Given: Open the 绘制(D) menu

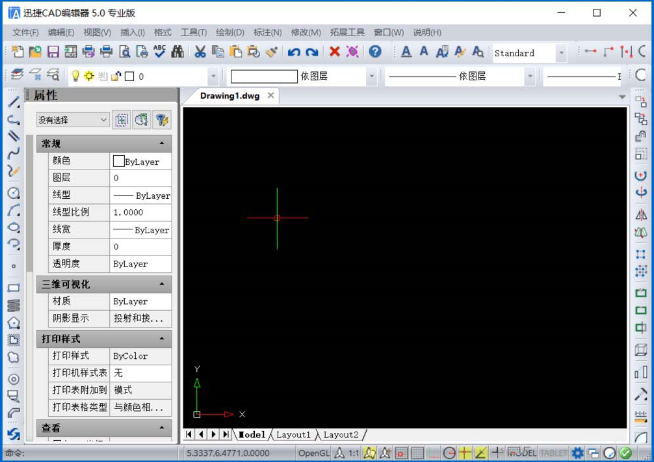Looking at the screenshot, I should [229, 32].
